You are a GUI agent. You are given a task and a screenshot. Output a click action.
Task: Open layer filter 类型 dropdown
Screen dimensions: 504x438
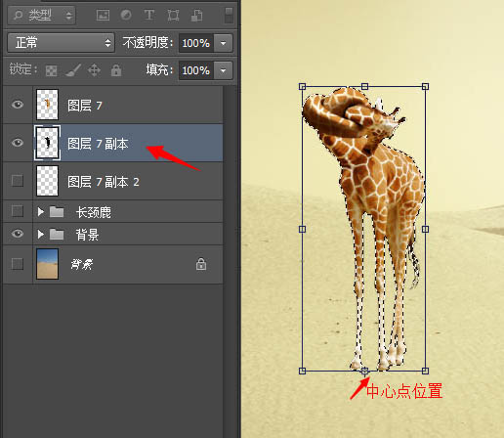click(x=42, y=16)
